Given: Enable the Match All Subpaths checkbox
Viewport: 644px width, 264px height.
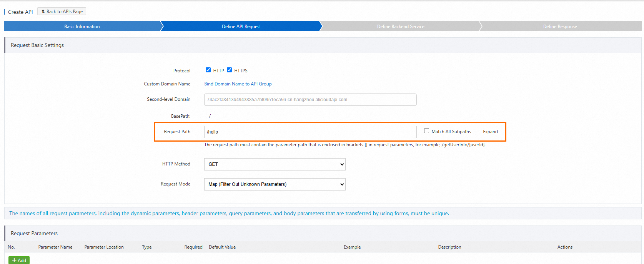Looking at the screenshot, I should tap(426, 131).
